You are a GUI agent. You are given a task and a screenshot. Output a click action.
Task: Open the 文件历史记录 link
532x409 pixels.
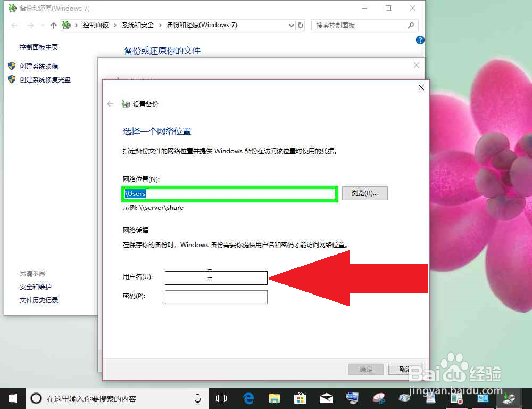[39, 300]
